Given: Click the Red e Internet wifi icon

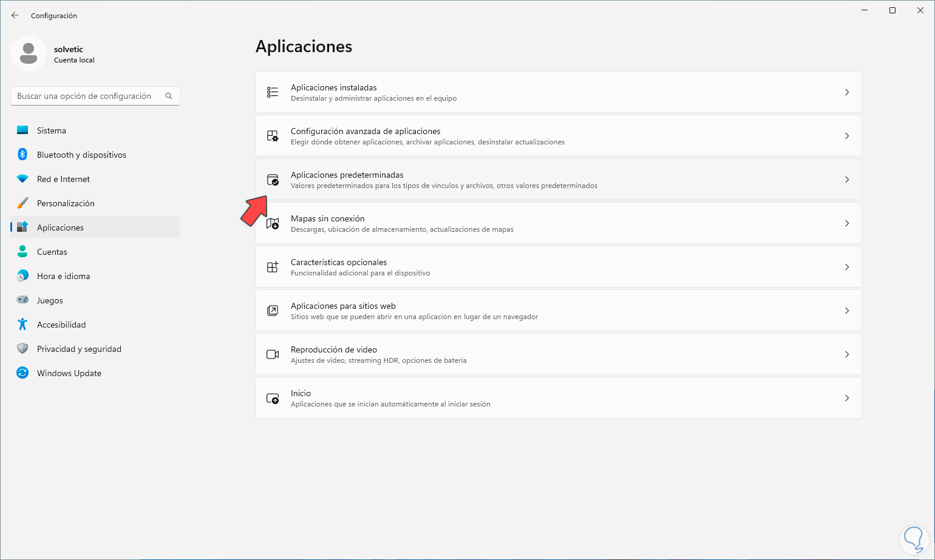Looking at the screenshot, I should (x=22, y=179).
